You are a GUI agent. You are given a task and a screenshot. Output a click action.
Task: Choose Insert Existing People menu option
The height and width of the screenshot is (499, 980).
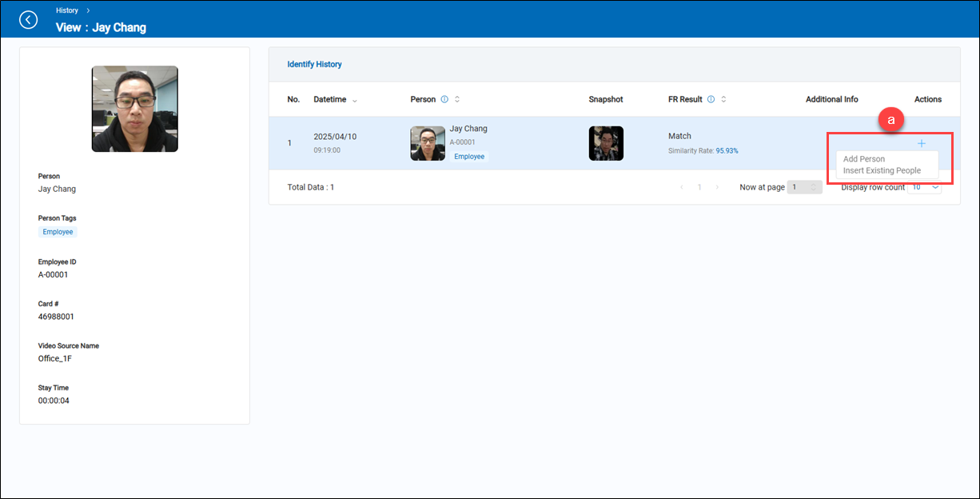[882, 170]
